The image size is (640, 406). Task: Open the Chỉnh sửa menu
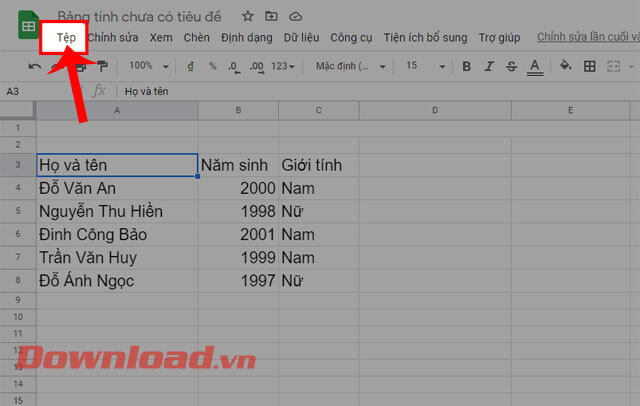pos(113,38)
